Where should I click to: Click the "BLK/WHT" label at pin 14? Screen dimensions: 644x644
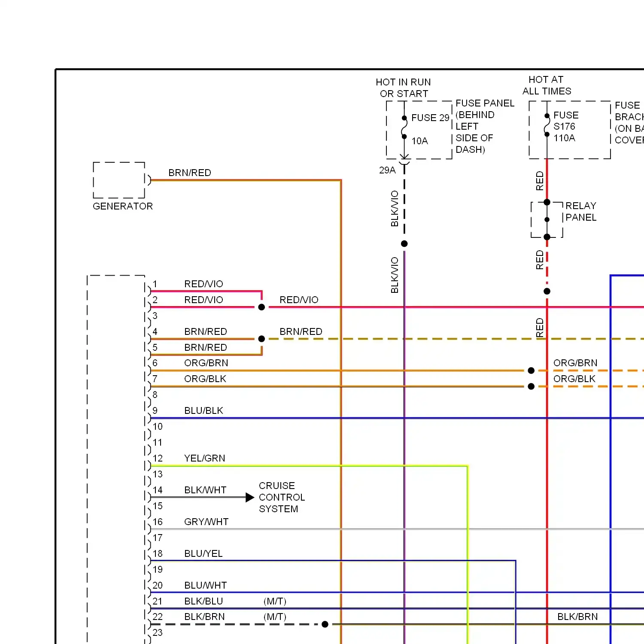pos(205,490)
